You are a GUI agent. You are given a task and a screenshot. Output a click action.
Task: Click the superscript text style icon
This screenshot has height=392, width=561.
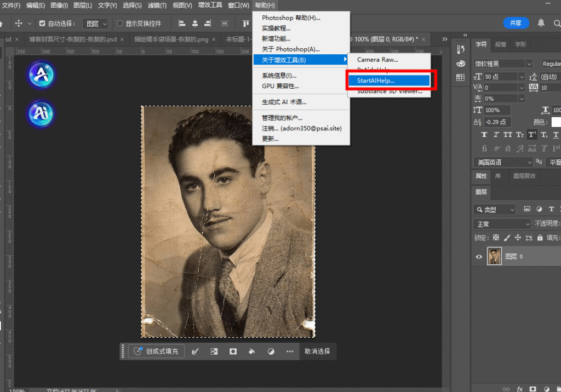tap(532, 135)
